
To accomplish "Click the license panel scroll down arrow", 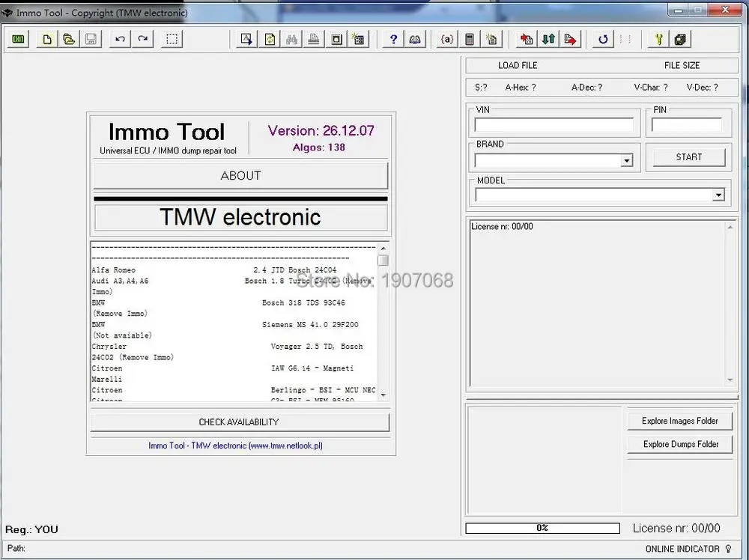I will click(730, 380).
